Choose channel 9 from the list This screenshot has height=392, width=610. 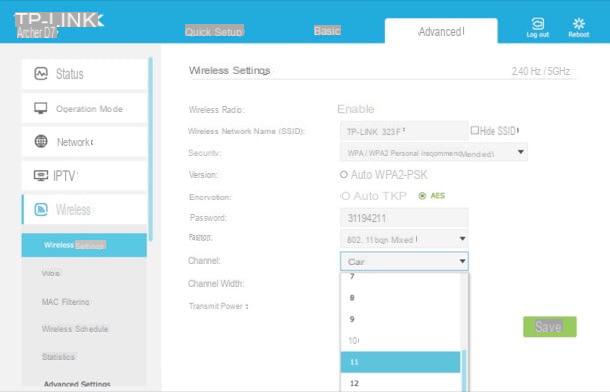point(400,319)
